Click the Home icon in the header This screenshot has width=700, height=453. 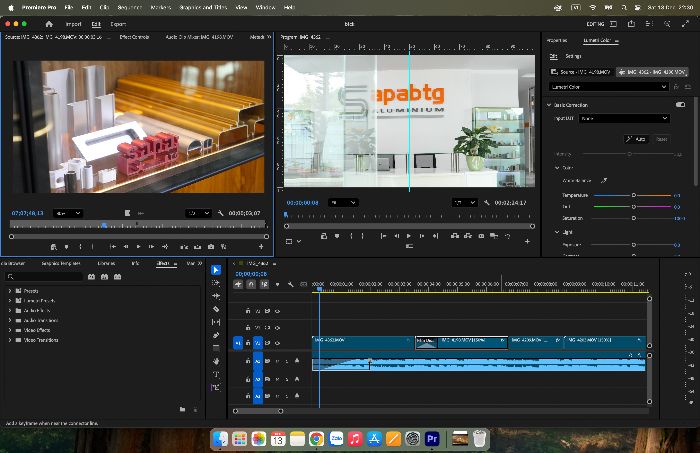[49, 24]
